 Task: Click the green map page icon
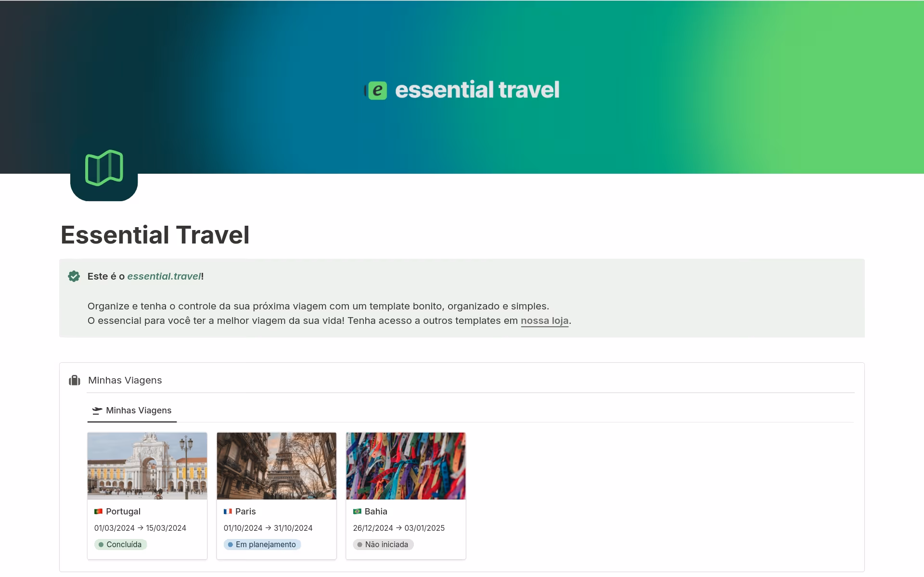coord(104,168)
